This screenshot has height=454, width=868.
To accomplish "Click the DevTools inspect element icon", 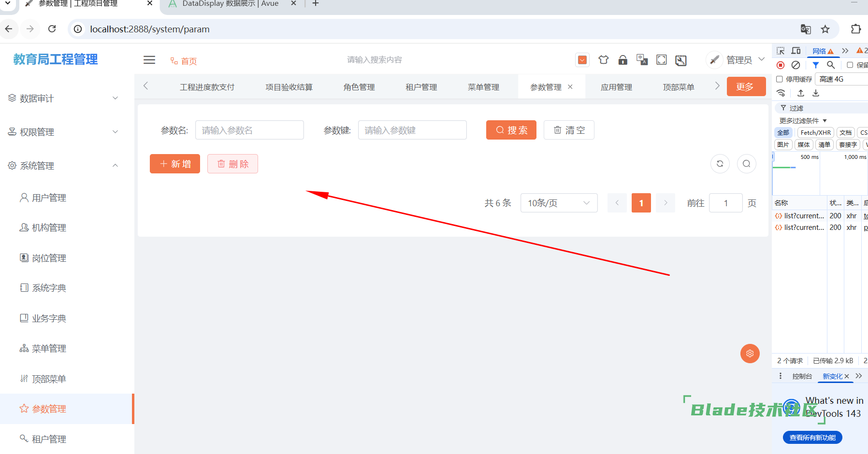I will pos(781,51).
